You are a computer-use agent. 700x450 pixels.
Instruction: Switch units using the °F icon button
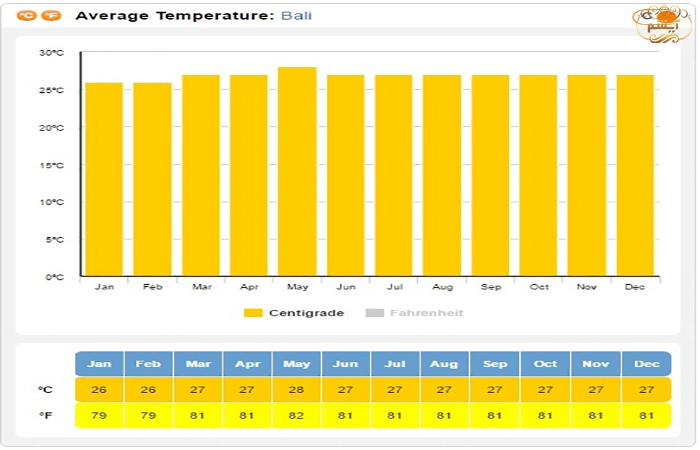tap(52, 17)
